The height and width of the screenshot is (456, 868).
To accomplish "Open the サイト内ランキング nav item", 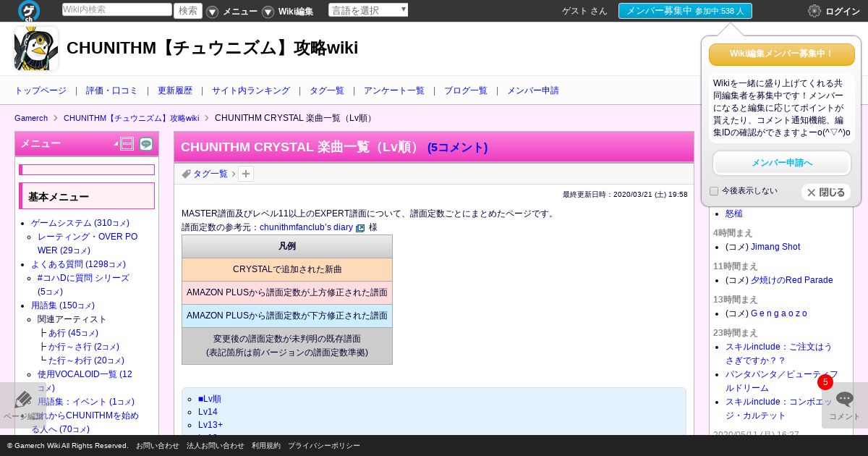I will pos(251,90).
